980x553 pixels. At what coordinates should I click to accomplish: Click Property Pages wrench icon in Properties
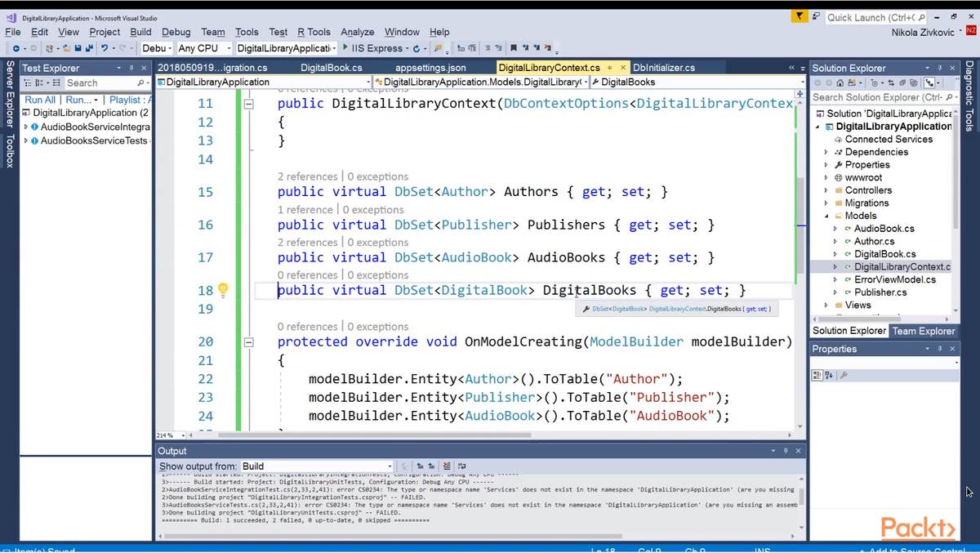coord(844,375)
